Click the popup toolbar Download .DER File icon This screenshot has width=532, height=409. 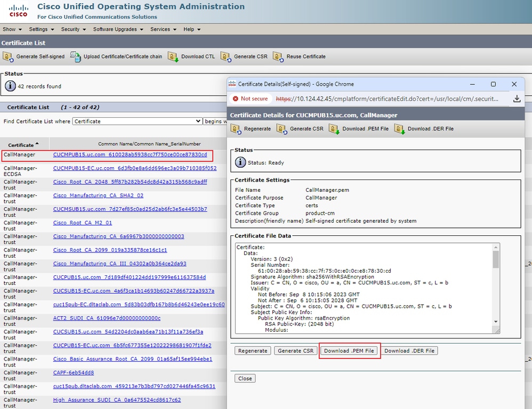coord(399,129)
